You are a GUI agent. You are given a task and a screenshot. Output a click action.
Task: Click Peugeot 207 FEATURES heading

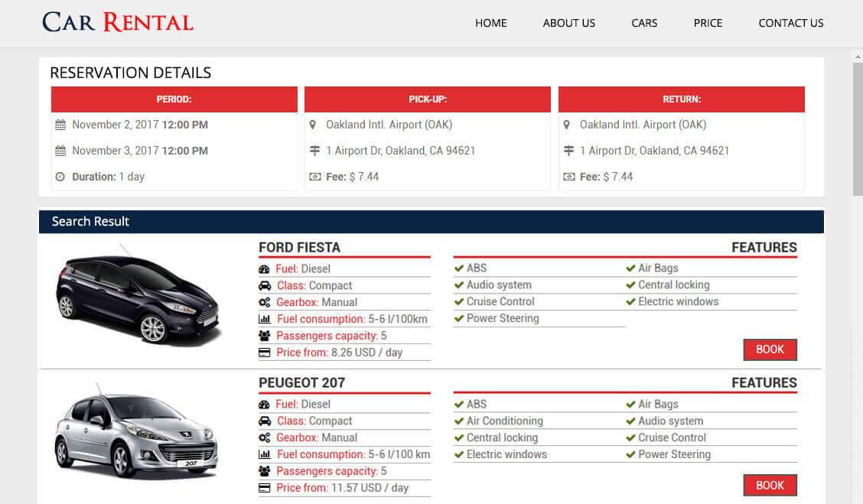tap(764, 383)
